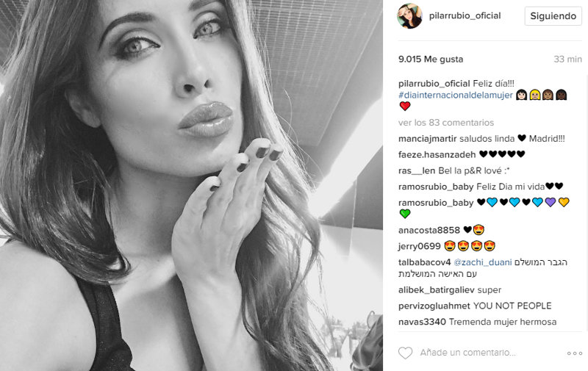This screenshot has width=588, height=371.
Task: Expand ver los 83 comentarios
Action: click(446, 123)
